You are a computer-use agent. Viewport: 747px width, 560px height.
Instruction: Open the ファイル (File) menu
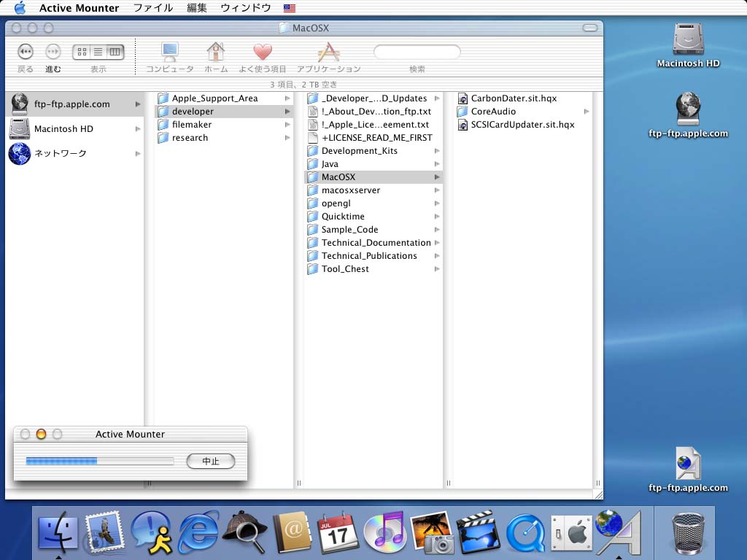pos(153,7)
